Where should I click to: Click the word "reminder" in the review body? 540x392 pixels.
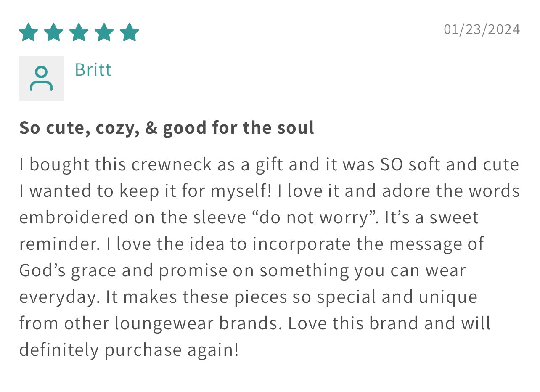(58, 244)
